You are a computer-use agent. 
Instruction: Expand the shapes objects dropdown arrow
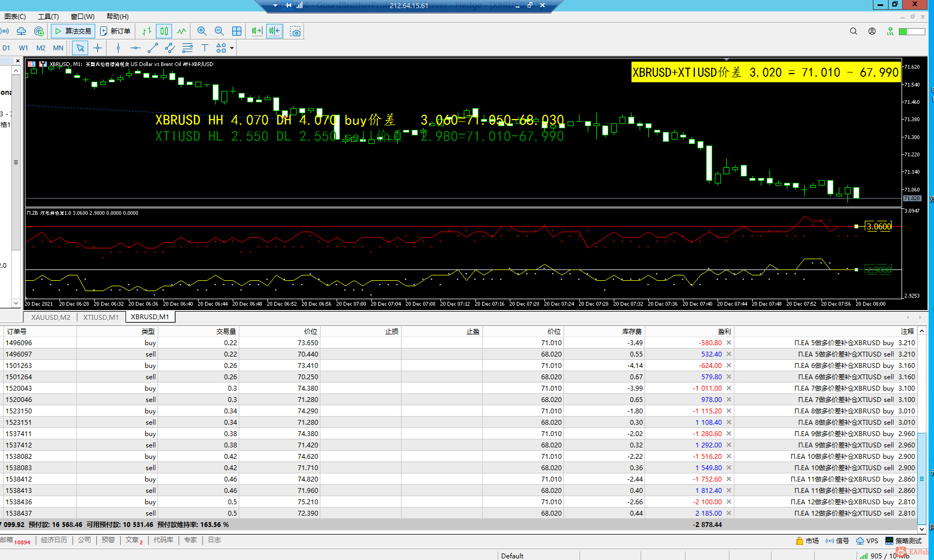(232, 48)
